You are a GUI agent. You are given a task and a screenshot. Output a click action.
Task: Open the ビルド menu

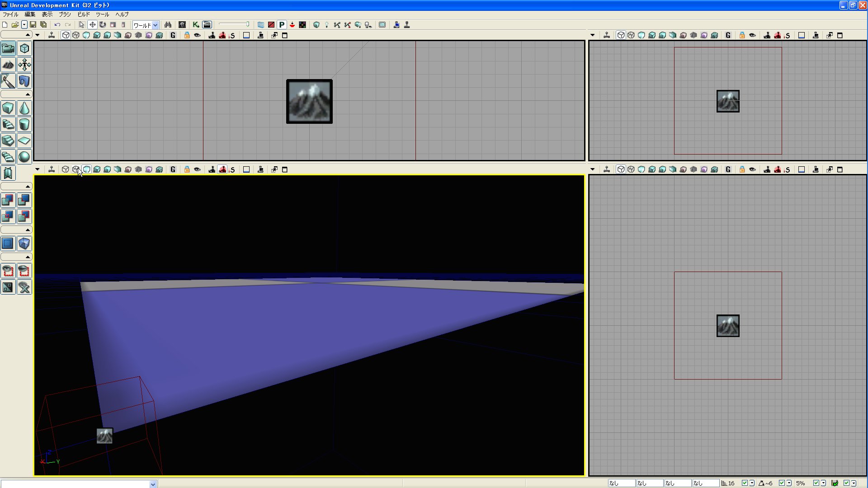coord(83,14)
